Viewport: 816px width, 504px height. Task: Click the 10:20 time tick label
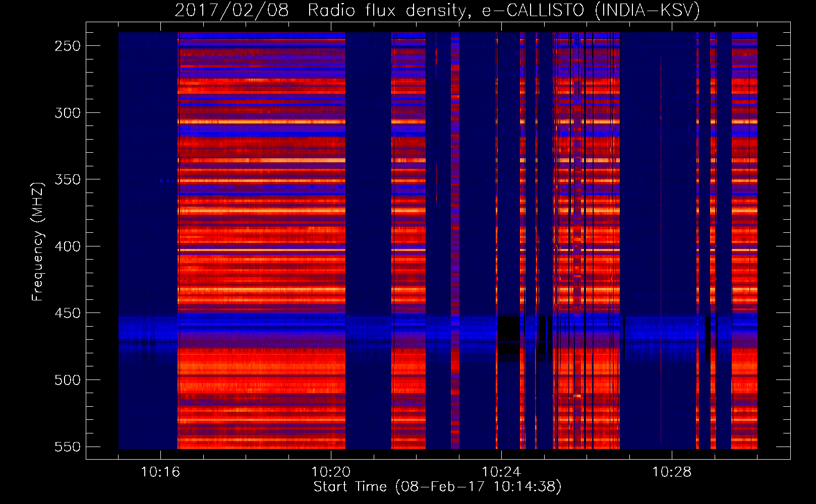pos(331,472)
